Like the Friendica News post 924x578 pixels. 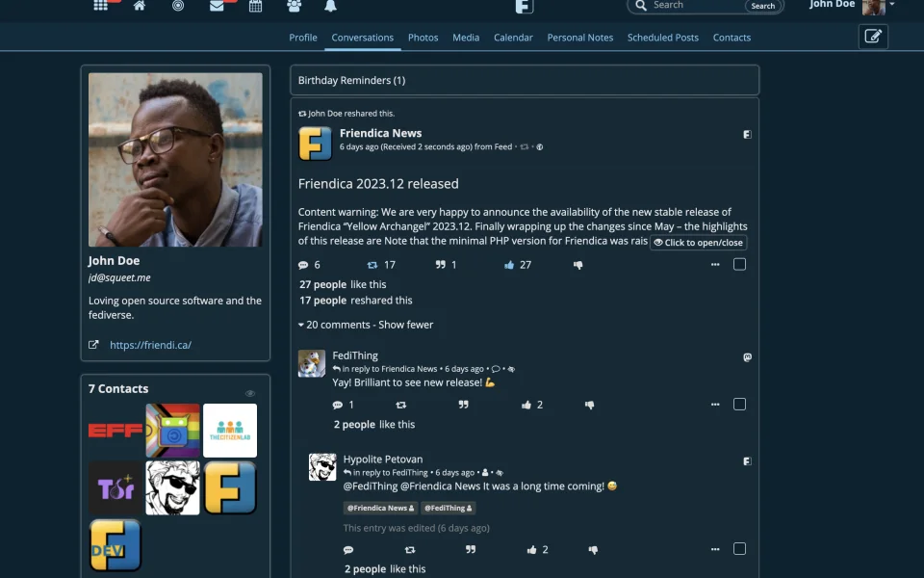(509, 265)
